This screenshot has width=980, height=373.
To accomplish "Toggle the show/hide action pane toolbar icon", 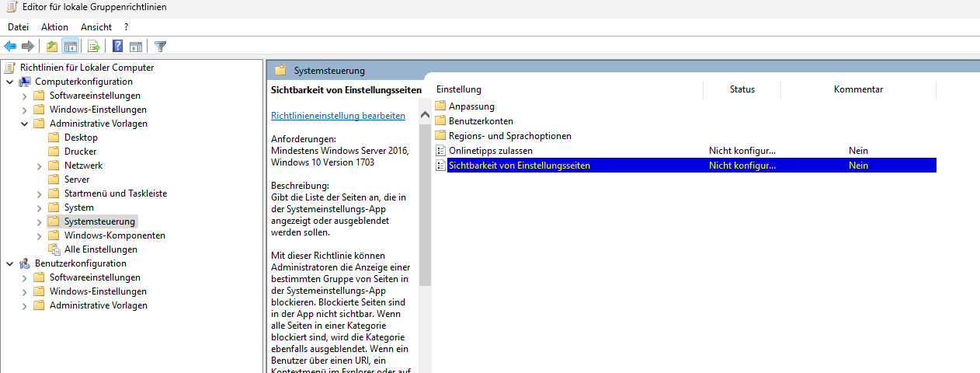I will [135, 47].
